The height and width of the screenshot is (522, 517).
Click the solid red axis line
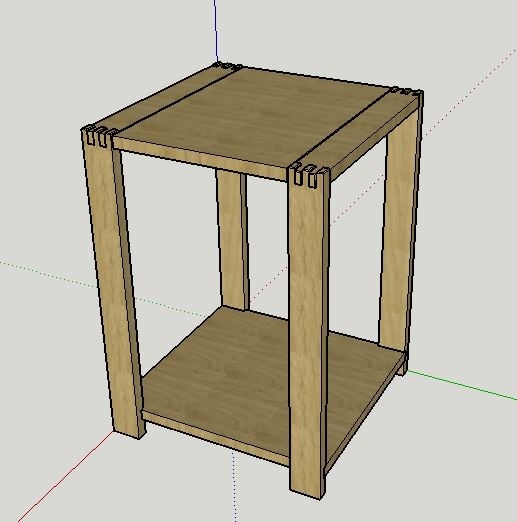pos(65,477)
